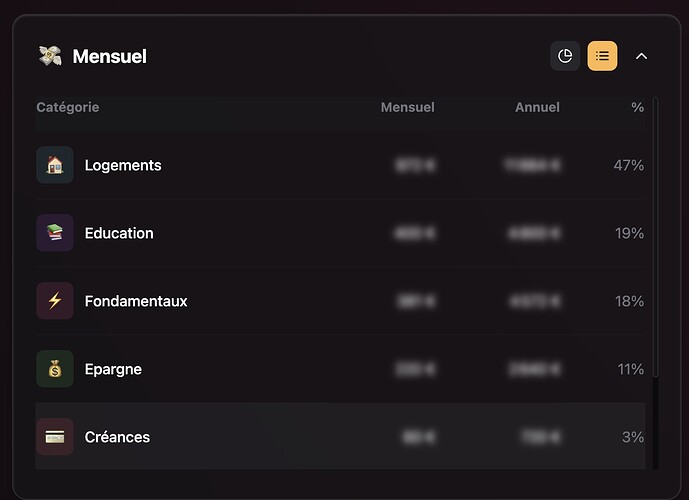Sort by the Annuel column header

coord(537,107)
